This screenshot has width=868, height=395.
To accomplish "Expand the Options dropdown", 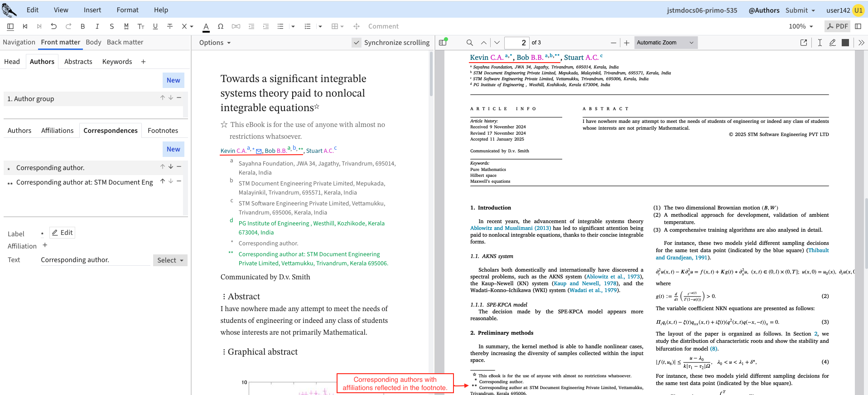I will [215, 43].
